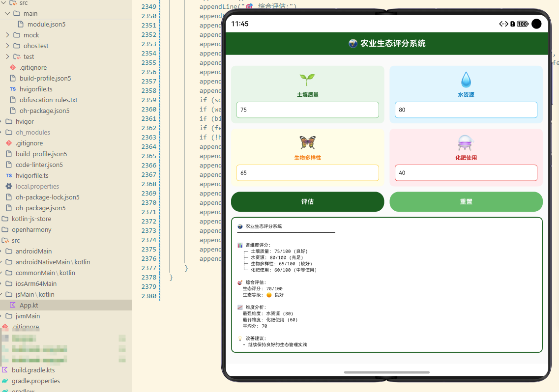Open oh-package.json5 below obfuscation-rules.txt
The image size is (559, 392).
click(44, 111)
